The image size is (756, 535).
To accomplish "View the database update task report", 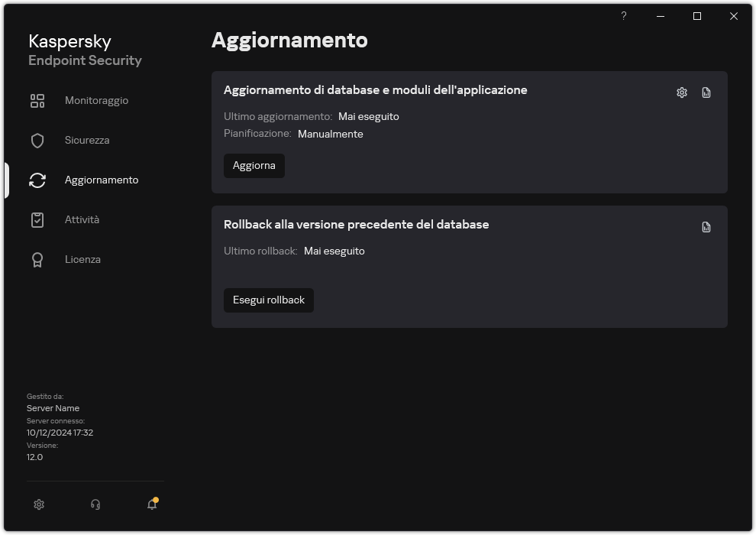I will pos(706,92).
